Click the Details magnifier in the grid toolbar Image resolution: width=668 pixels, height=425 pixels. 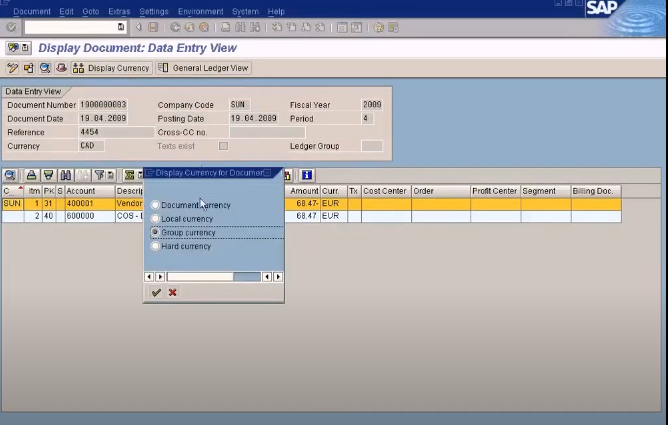point(10,175)
